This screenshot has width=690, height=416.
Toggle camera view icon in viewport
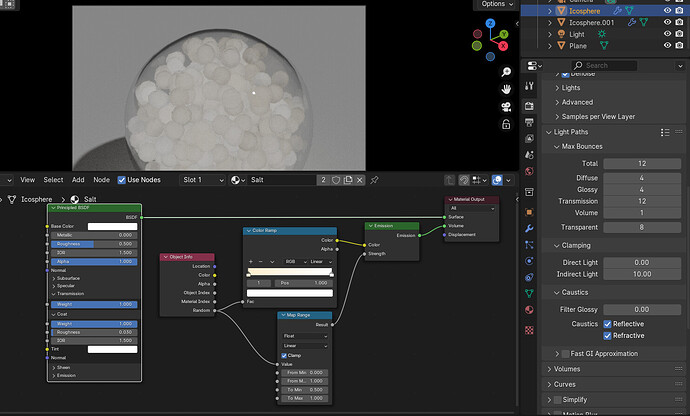coord(506,107)
